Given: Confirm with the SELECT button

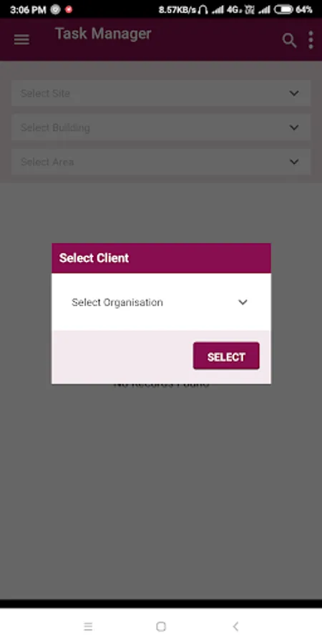Looking at the screenshot, I should pos(226,356).
